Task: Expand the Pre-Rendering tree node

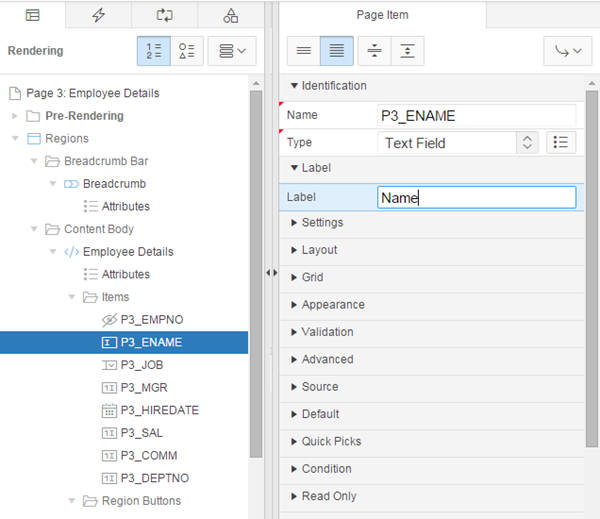Action: pos(15,116)
